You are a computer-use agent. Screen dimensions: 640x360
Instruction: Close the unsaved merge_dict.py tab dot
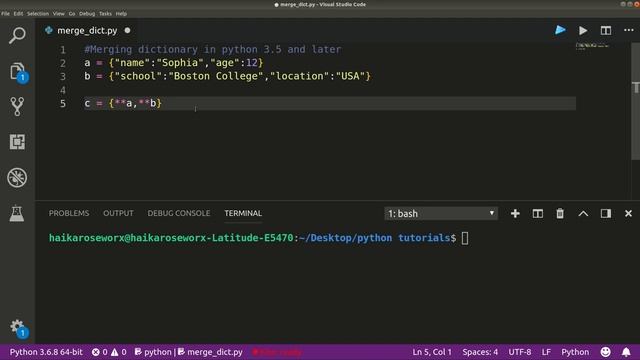(127, 30)
